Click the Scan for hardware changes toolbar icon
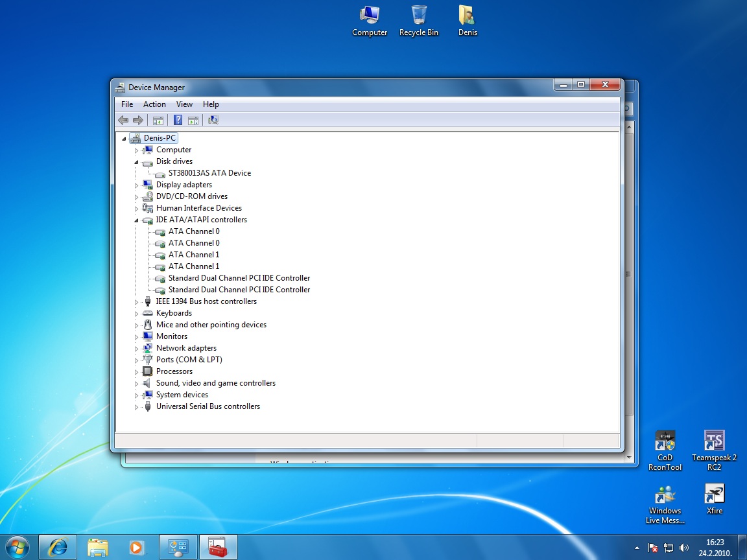Image resolution: width=747 pixels, height=560 pixels. (x=213, y=120)
